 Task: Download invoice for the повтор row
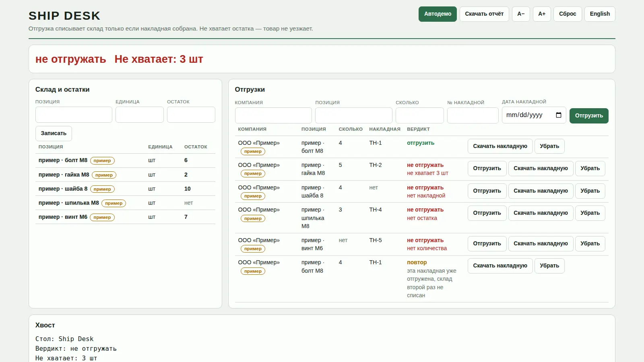[x=500, y=266]
